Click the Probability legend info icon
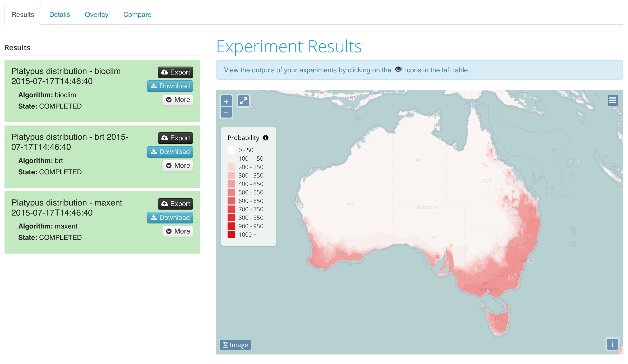Image resolution: width=628 pixels, height=364 pixels. coord(266,138)
